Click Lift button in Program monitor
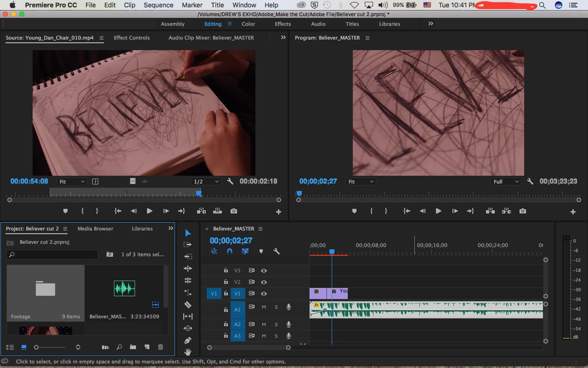Screen dimensions: 588x368 click(490, 211)
